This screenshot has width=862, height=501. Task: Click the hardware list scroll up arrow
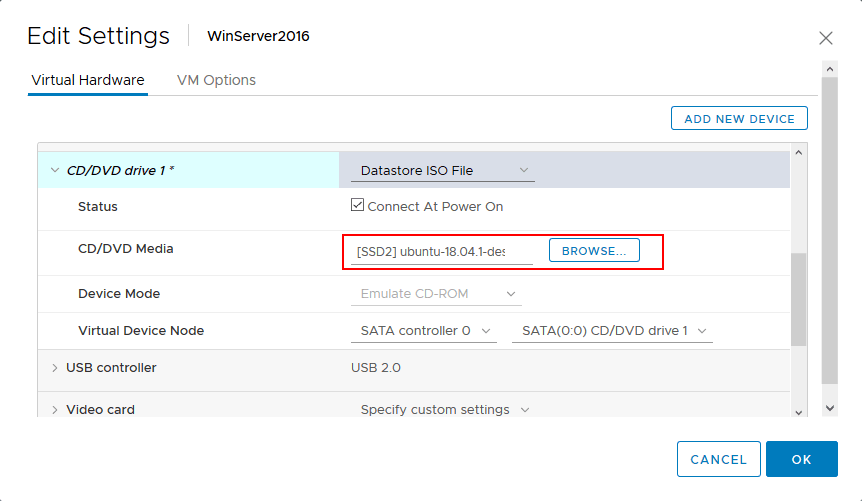[797, 153]
